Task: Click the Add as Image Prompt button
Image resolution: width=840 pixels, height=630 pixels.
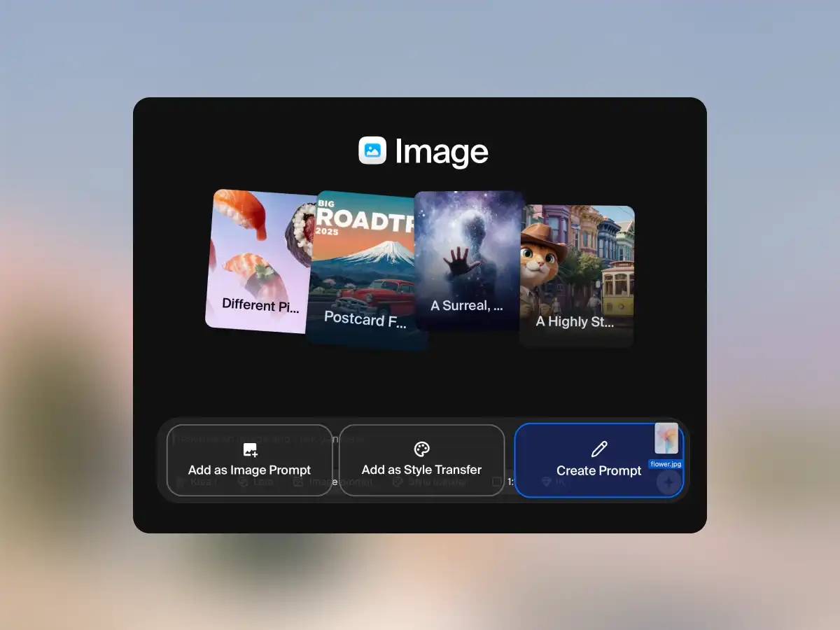Action: tap(249, 461)
